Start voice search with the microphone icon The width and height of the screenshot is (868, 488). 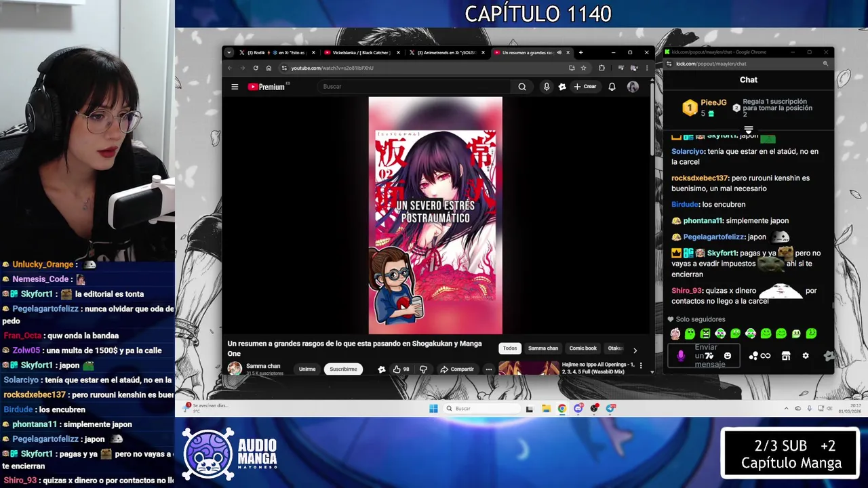point(547,87)
